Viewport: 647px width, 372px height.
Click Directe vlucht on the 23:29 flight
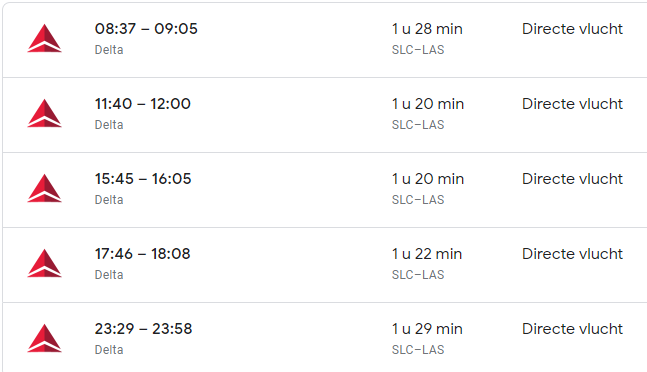[x=572, y=329]
